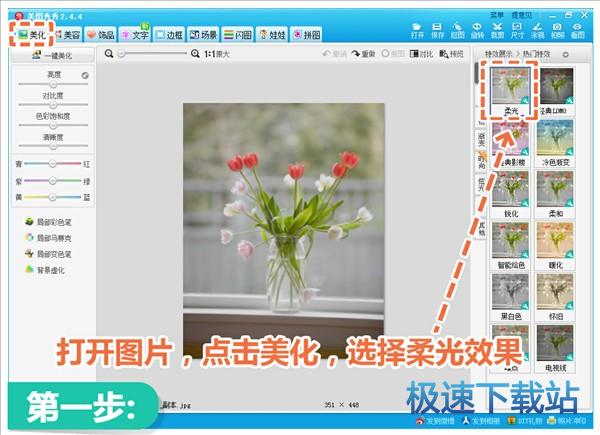The width and height of the screenshot is (600, 435).
Task: Apply the 柔光 effect thumbnail
Action: pos(511,86)
